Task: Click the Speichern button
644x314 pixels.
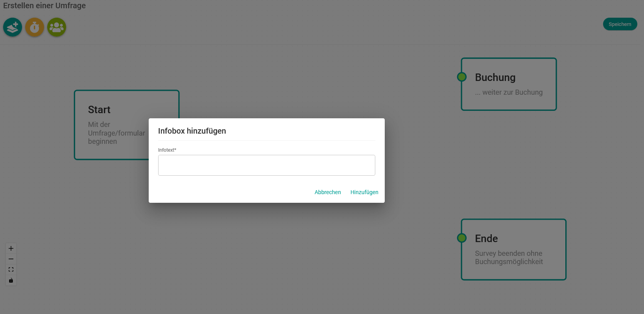Action: (x=620, y=24)
